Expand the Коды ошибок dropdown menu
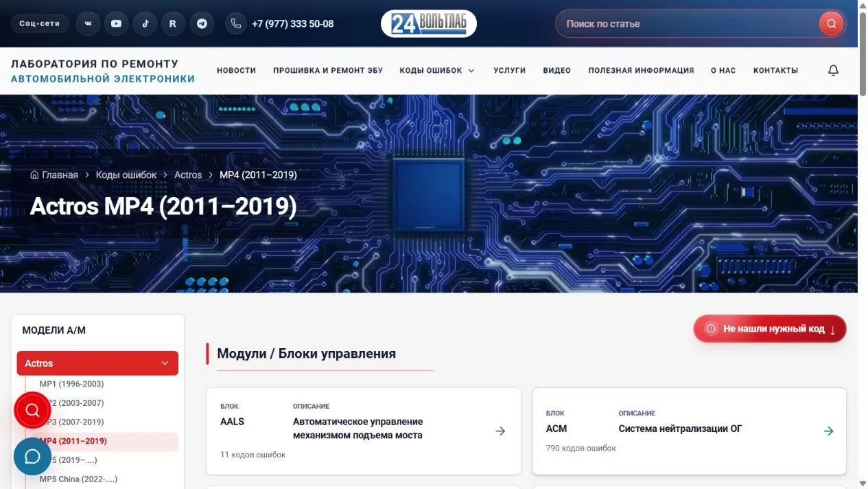The image size is (868, 489). click(437, 70)
